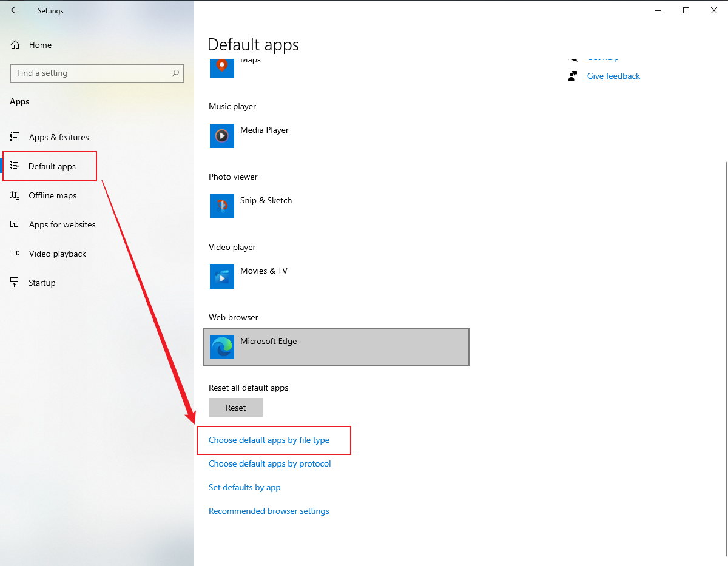Select Default apps in sidebar
Screen dimensions: 728x566
[52, 166]
